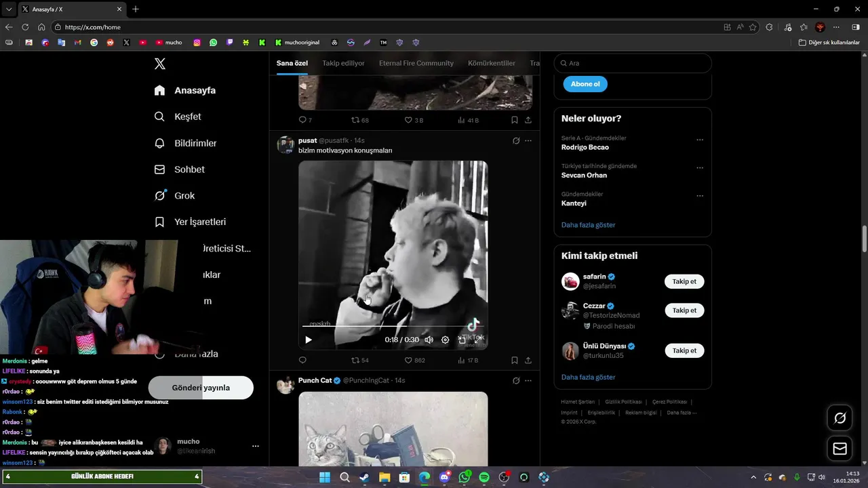Seek on the video progress bar

coord(393,327)
